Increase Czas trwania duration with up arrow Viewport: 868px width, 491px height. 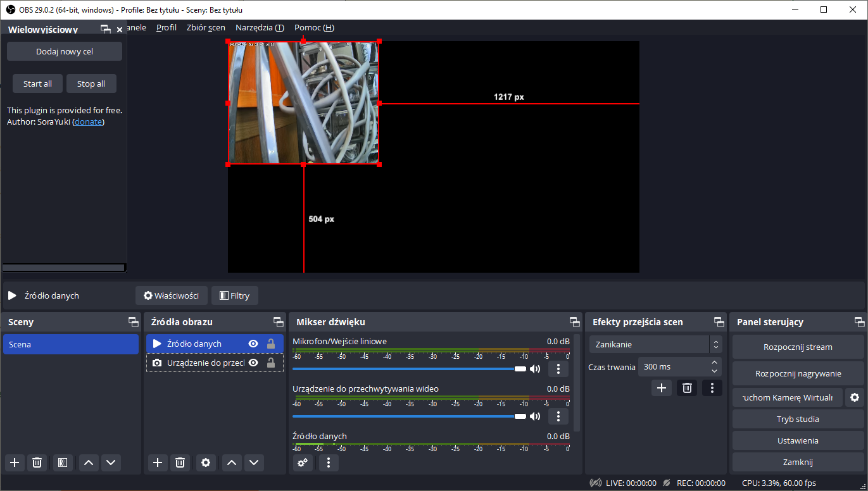click(x=715, y=363)
